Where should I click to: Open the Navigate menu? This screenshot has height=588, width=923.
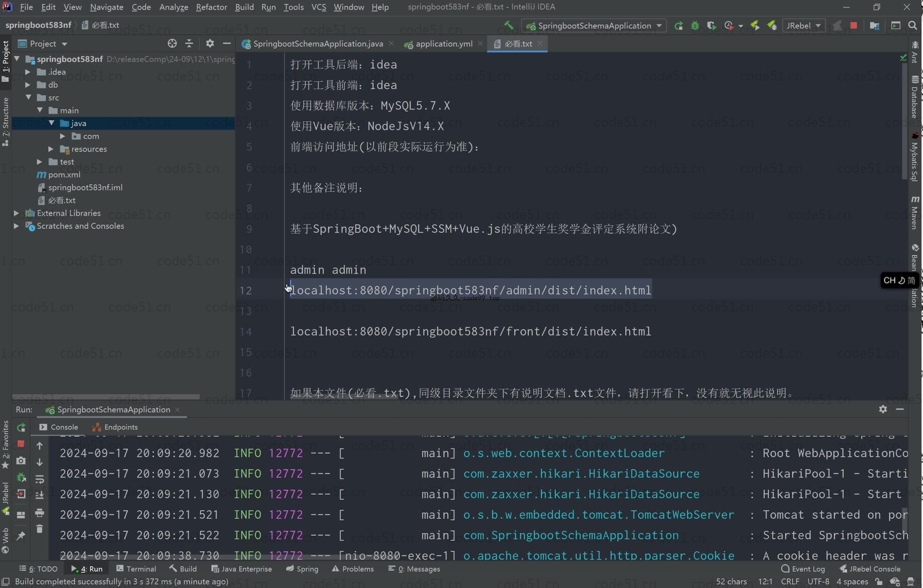point(107,7)
